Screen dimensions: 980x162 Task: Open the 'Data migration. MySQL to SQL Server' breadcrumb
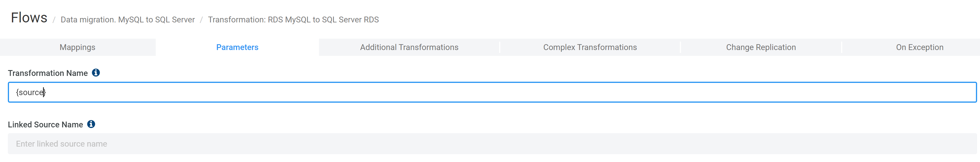coord(128,20)
